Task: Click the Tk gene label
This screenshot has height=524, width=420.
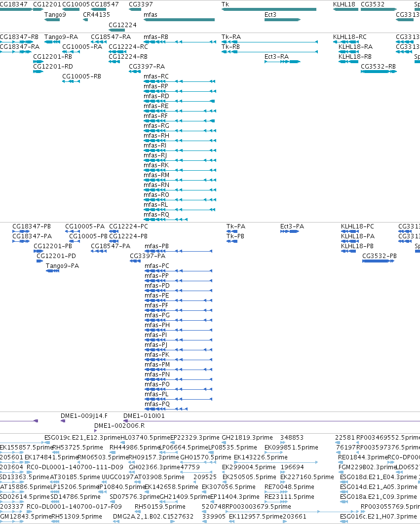Action: [x=225, y=4]
